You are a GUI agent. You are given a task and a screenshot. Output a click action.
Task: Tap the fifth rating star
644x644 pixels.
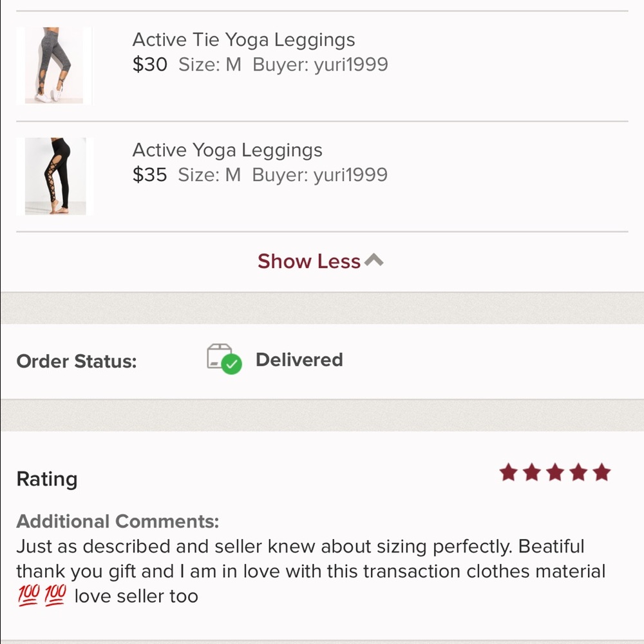(601, 473)
